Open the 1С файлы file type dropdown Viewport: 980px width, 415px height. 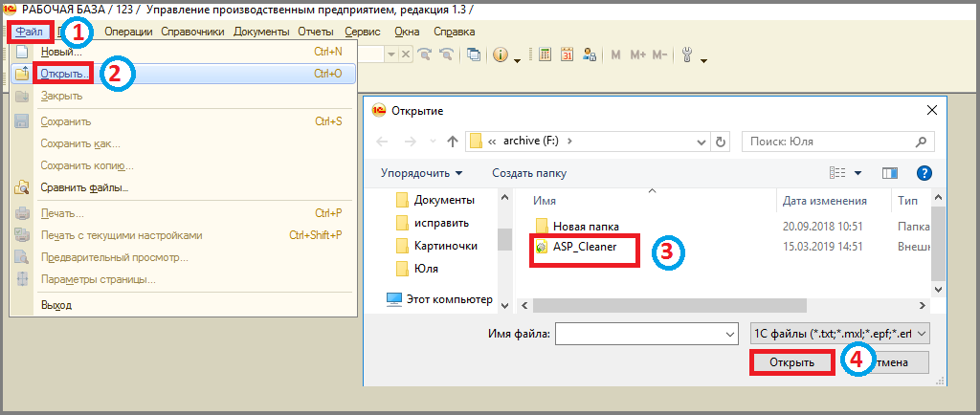(x=839, y=334)
